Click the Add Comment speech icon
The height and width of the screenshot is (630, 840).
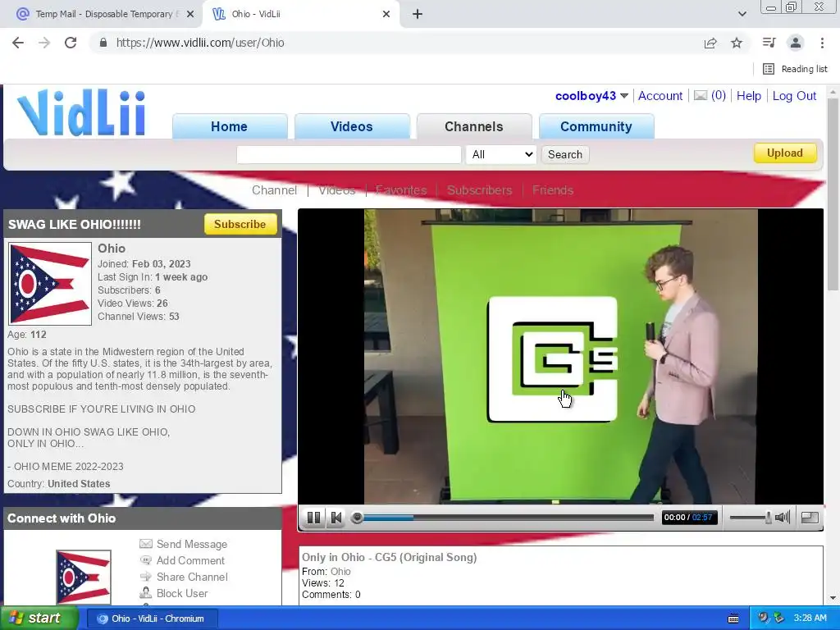pyautogui.click(x=146, y=560)
